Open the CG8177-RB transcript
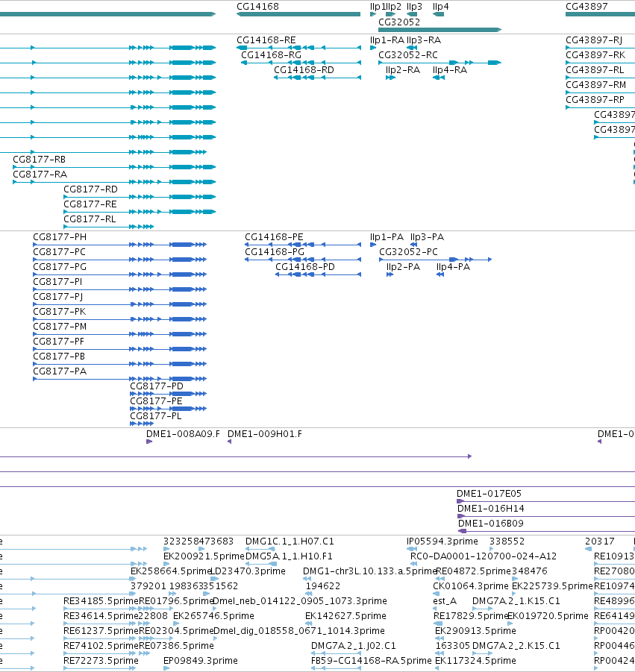This screenshot has width=635, height=672. [x=39, y=160]
